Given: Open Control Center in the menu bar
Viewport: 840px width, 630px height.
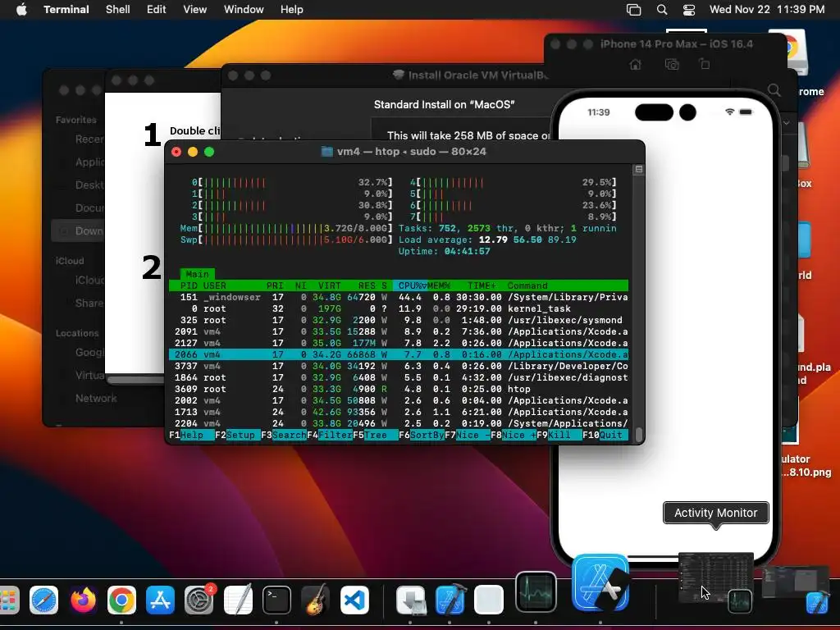Looking at the screenshot, I should point(689,10).
